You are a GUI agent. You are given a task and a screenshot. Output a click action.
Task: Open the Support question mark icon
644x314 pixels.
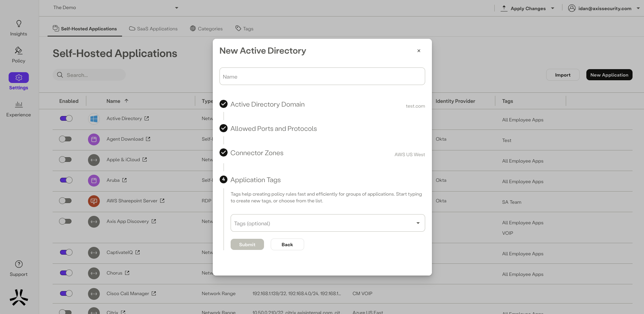coord(19,264)
